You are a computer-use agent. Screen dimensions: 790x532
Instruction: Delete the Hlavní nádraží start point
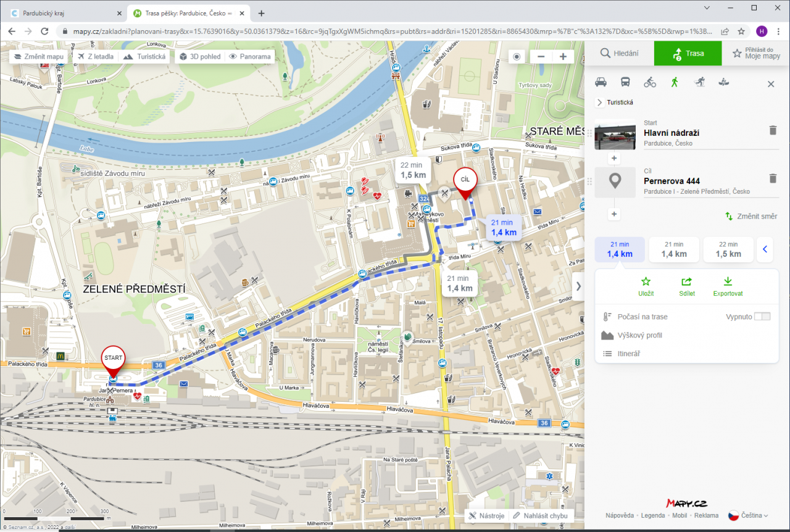tap(772, 130)
